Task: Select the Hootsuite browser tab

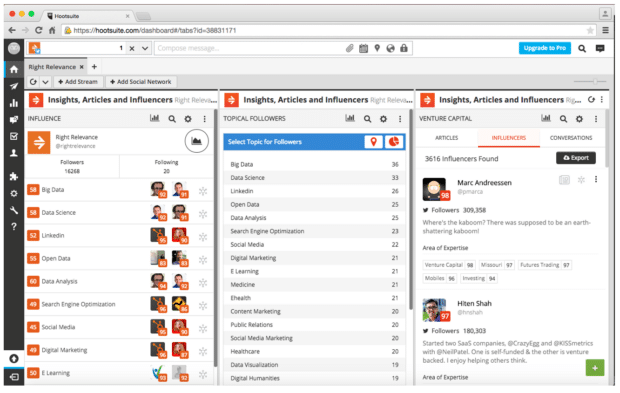Action: pyautogui.click(x=87, y=16)
